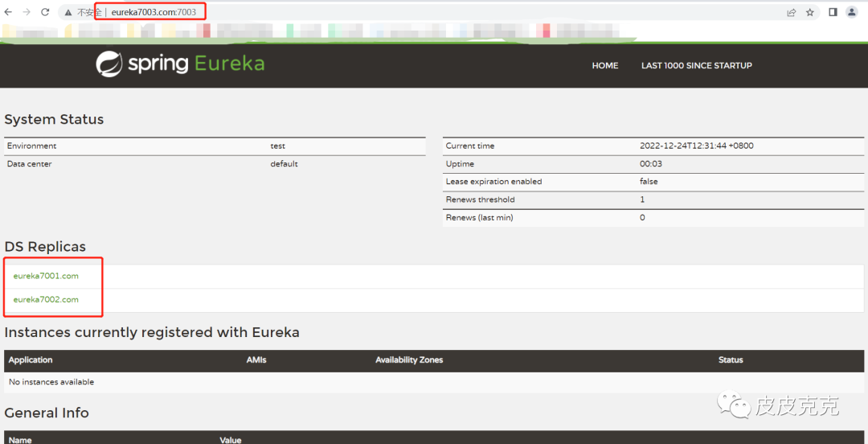Click the environment value 'test'

278,146
